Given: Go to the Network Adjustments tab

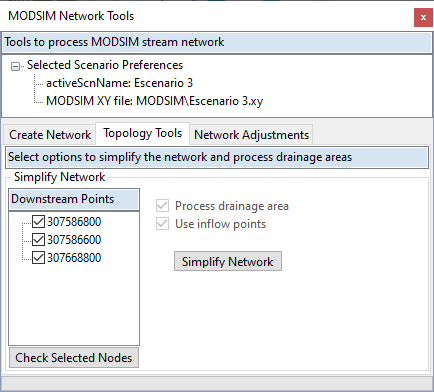Looking at the screenshot, I should pyautogui.click(x=251, y=135).
